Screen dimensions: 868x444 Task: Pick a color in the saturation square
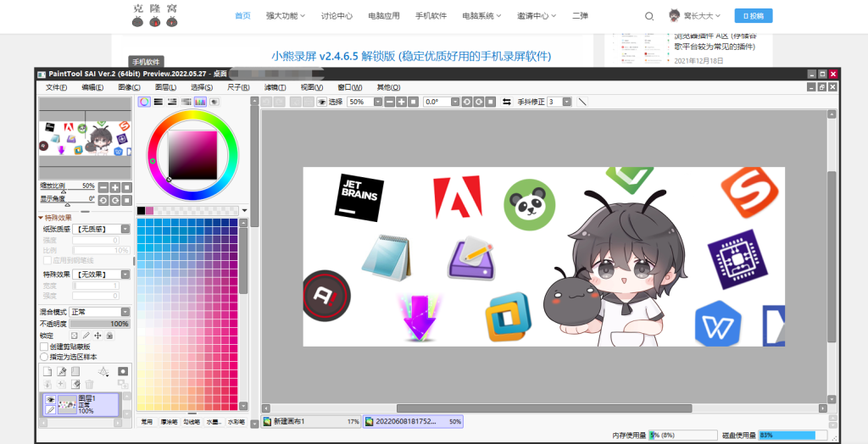[192, 155]
